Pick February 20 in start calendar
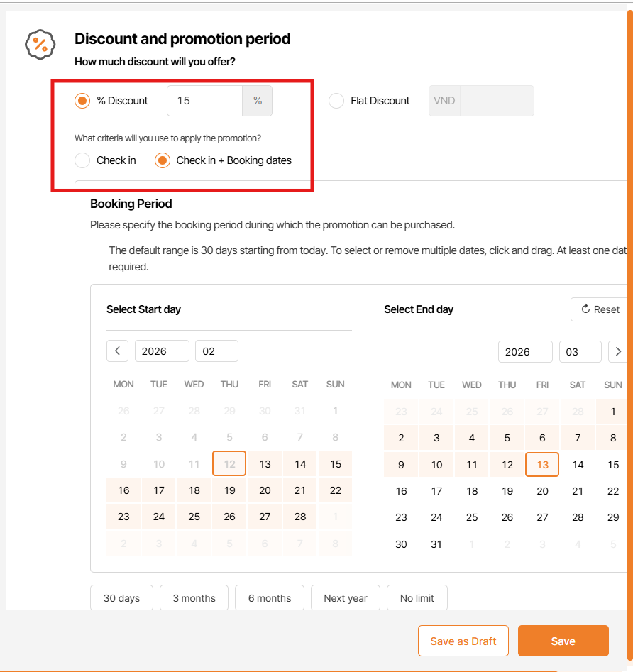This screenshot has width=633, height=672. pos(265,490)
